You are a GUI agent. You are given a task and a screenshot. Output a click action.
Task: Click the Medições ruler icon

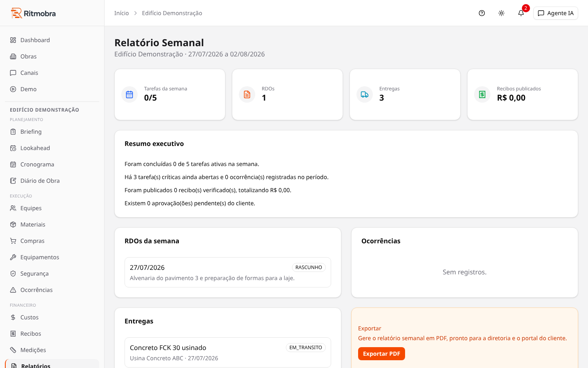click(x=13, y=350)
